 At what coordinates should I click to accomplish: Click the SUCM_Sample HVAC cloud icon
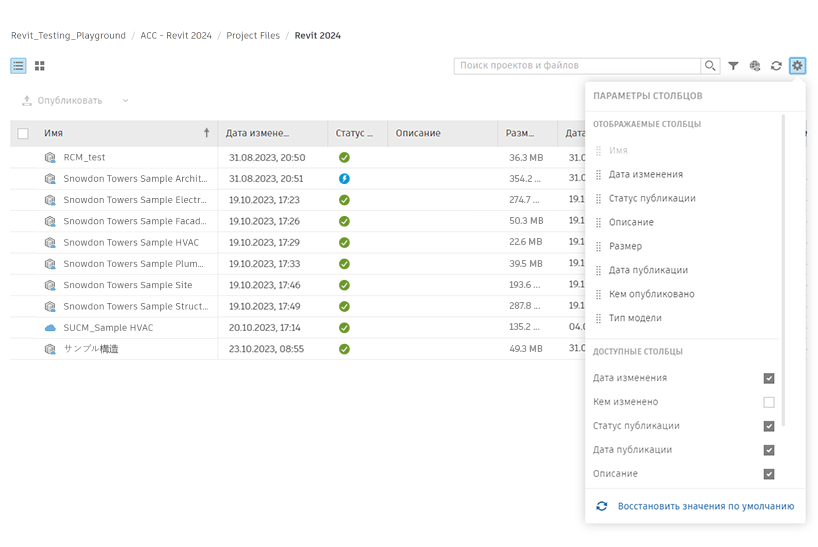(50, 328)
